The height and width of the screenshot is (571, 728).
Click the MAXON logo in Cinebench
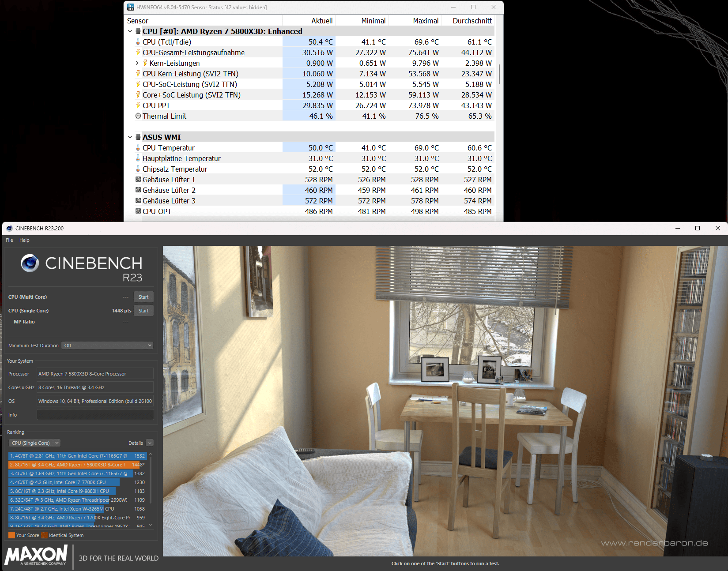[x=36, y=555]
